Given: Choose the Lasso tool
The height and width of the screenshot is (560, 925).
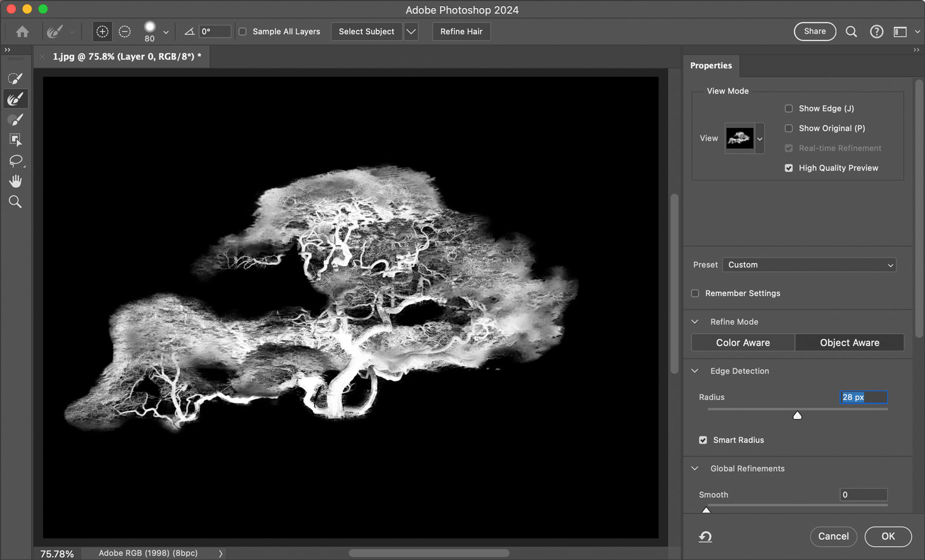Looking at the screenshot, I should pos(16,161).
